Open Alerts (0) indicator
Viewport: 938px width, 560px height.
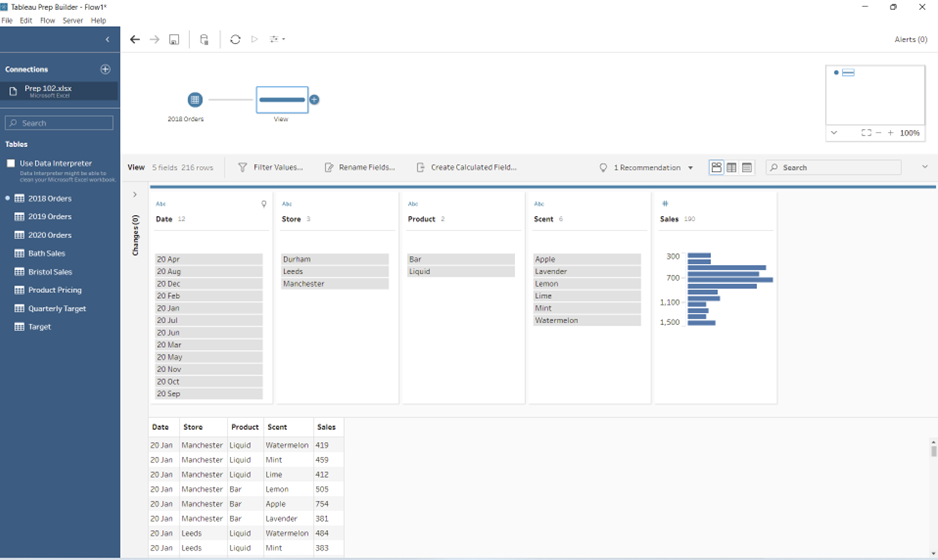click(x=910, y=39)
